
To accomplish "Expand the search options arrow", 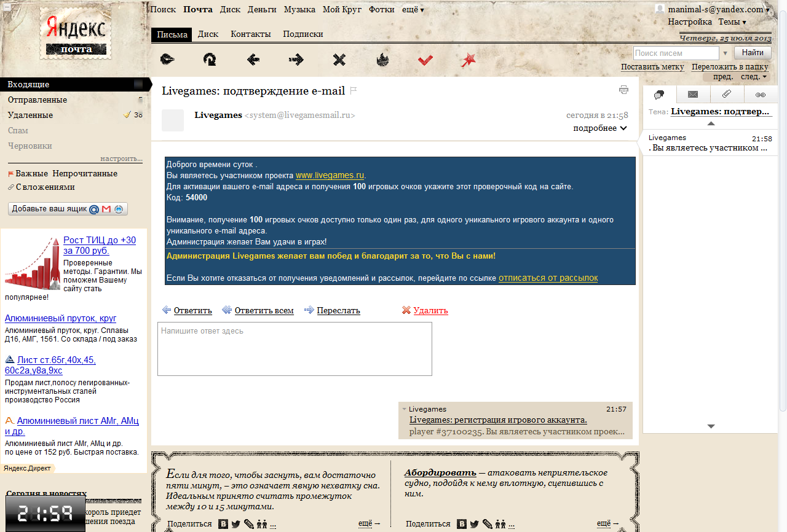I will coord(725,53).
